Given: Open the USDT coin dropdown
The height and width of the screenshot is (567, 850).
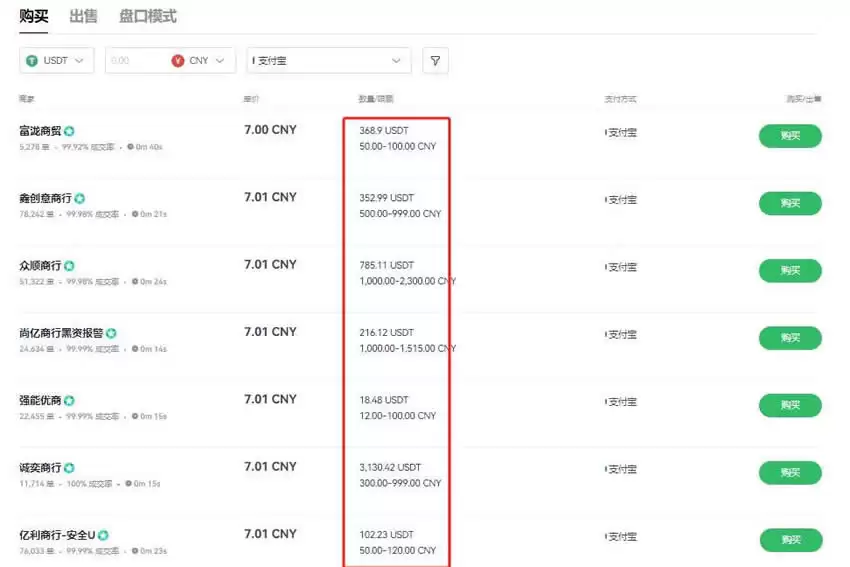Looking at the screenshot, I should click(57, 61).
